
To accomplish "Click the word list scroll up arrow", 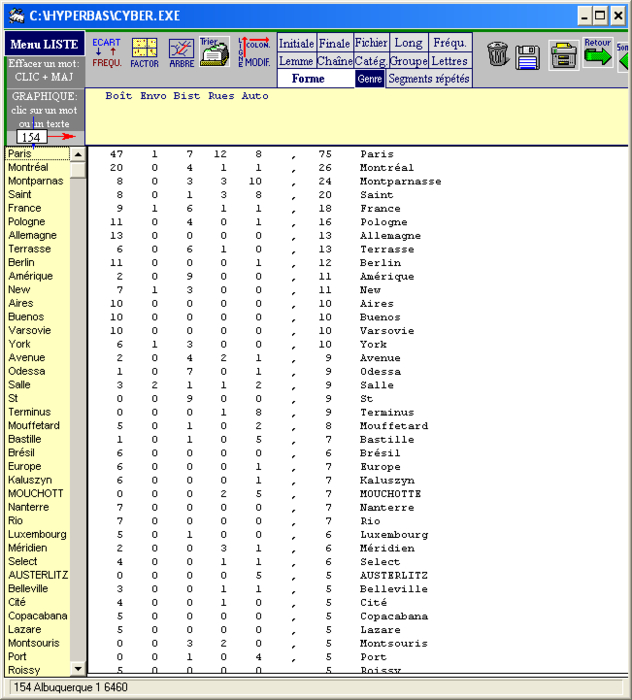I will pyautogui.click(x=78, y=154).
